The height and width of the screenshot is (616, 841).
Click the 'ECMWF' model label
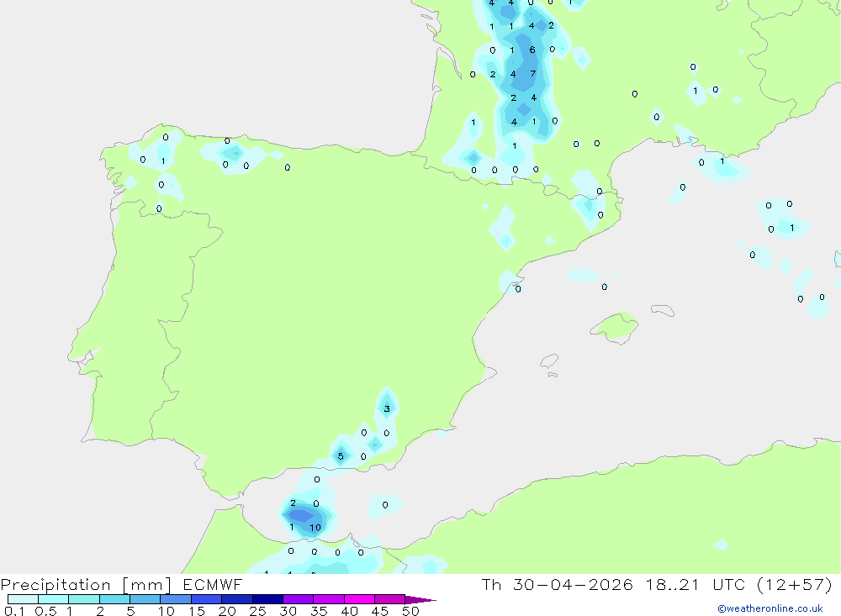[213, 584]
